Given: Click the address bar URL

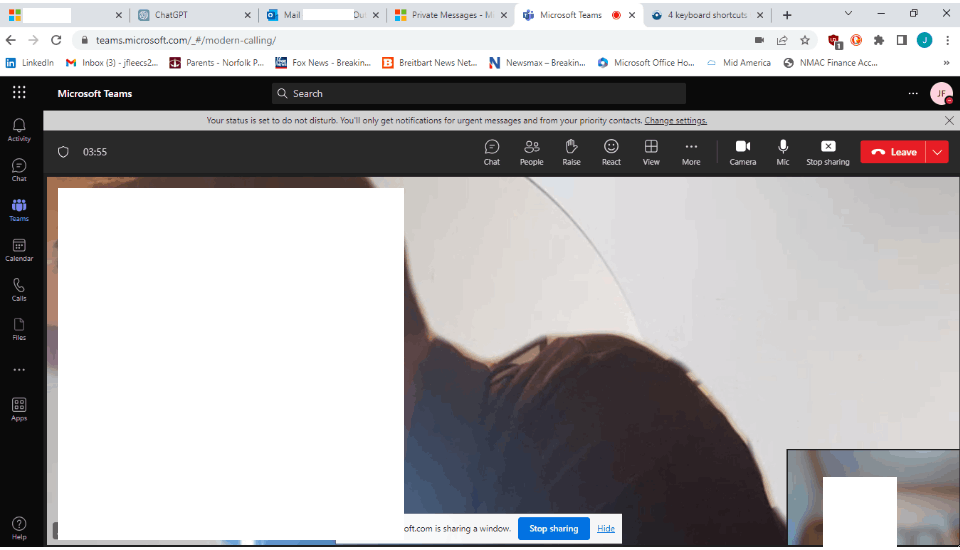Looking at the screenshot, I should coord(186,40).
